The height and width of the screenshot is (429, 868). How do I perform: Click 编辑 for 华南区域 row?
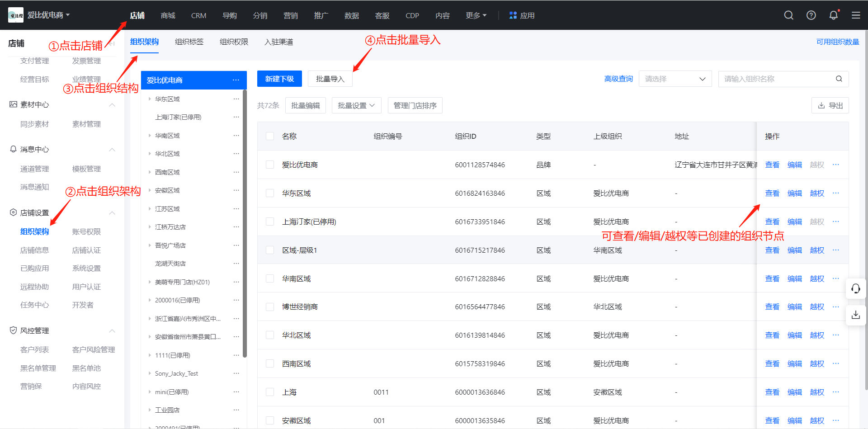point(795,278)
